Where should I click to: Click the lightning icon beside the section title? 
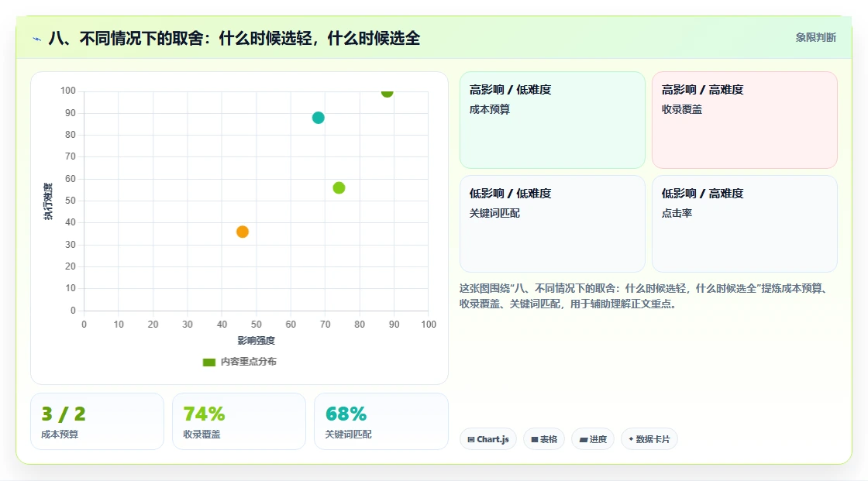pyautogui.click(x=37, y=39)
